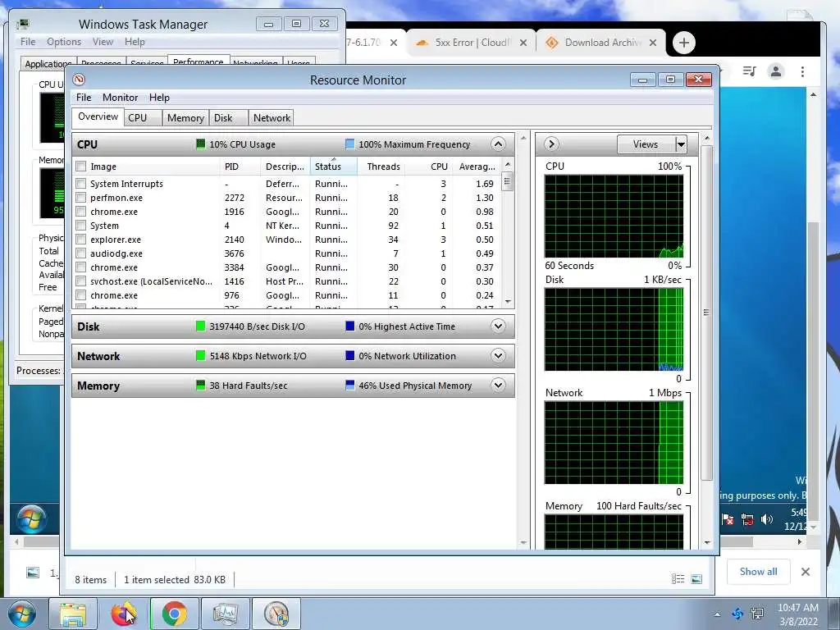
Task: Check chrome.exe PID 3384 checkbox
Action: click(81, 267)
